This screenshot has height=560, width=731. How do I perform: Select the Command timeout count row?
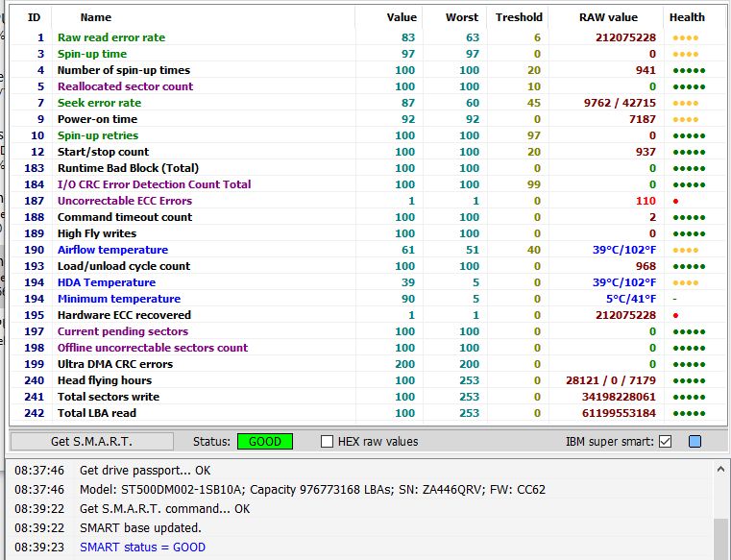[x=368, y=217]
